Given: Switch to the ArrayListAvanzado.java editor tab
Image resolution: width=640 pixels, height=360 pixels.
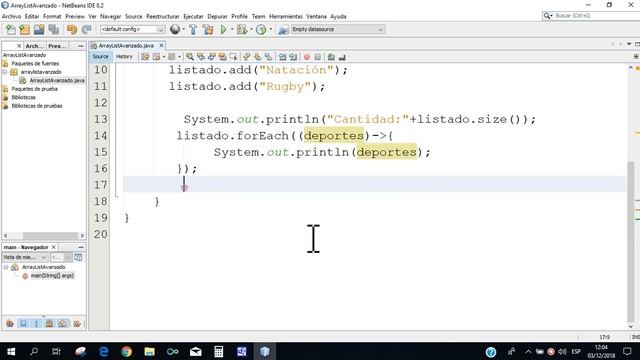Looking at the screenshot, I should (x=126, y=46).
